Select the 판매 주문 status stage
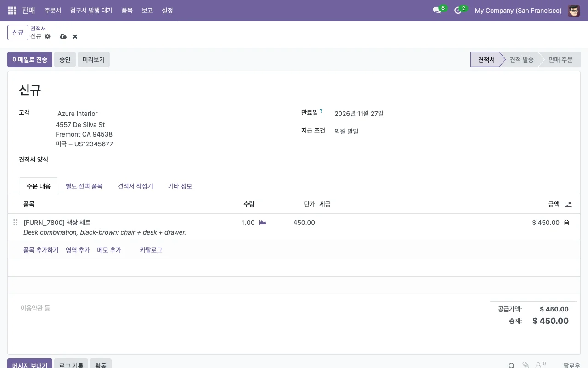This screenshot has width=588, height=368. [560, 60]
